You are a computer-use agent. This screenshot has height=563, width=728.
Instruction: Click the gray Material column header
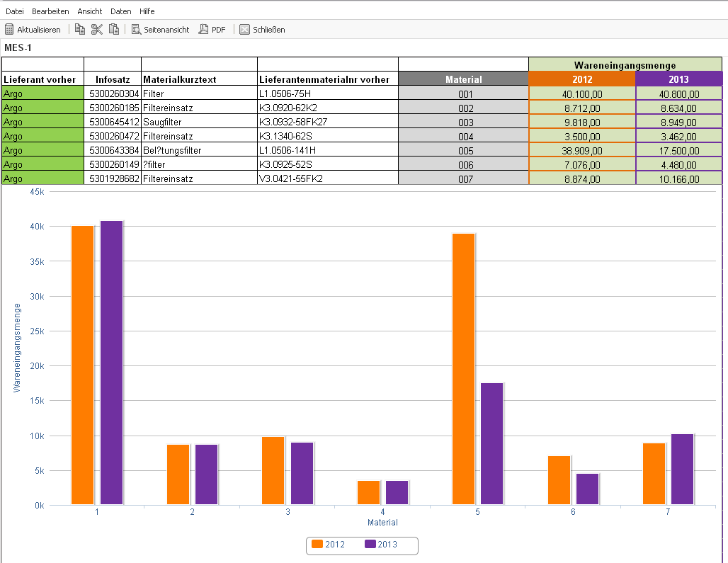[x=463, y=79]
